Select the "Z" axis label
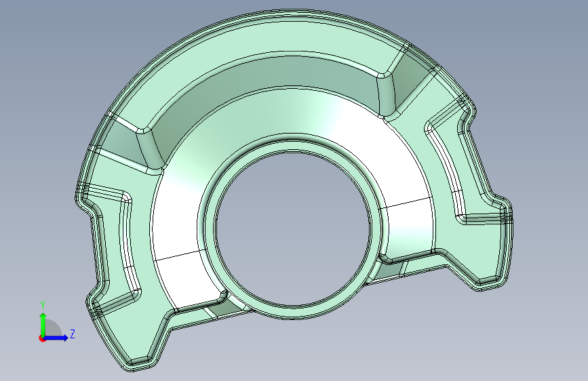Image resolution: width=588 pixels, height=381 pixels. point(73,334)
